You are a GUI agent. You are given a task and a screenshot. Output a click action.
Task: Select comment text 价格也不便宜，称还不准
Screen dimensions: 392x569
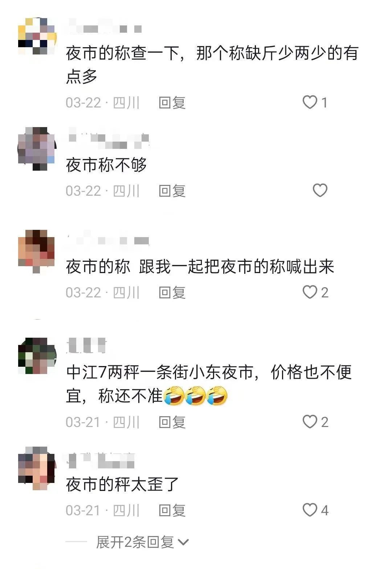coord(209,384)
